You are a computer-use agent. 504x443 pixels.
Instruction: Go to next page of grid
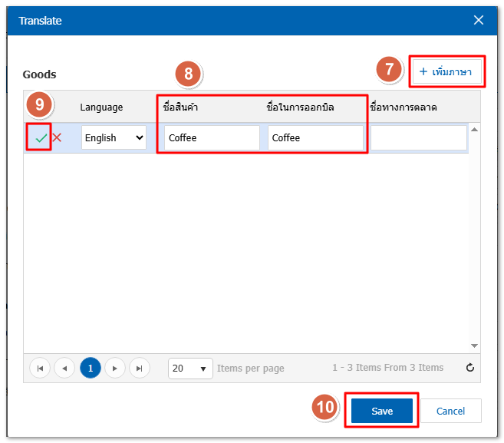tap(115, 368)
